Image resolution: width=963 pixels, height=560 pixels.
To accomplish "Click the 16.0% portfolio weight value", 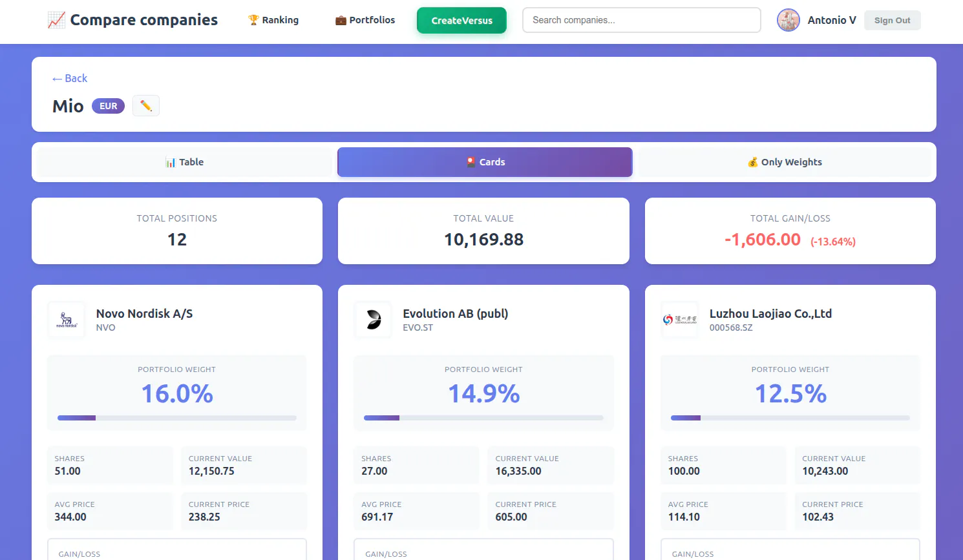I will [177, 394].
